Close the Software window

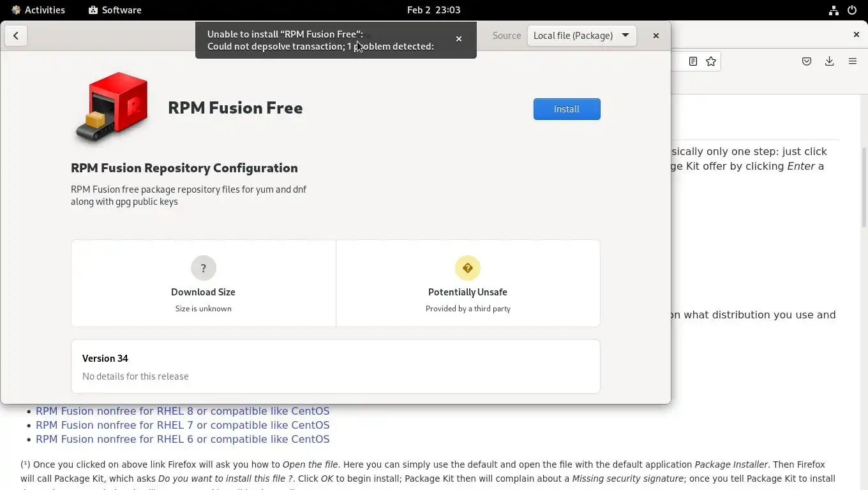(655, 36)
